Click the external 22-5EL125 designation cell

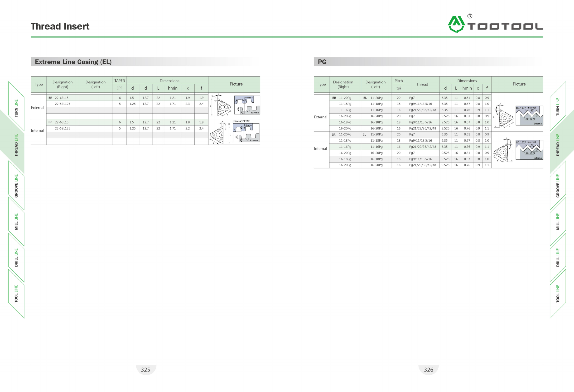point(63,104)
